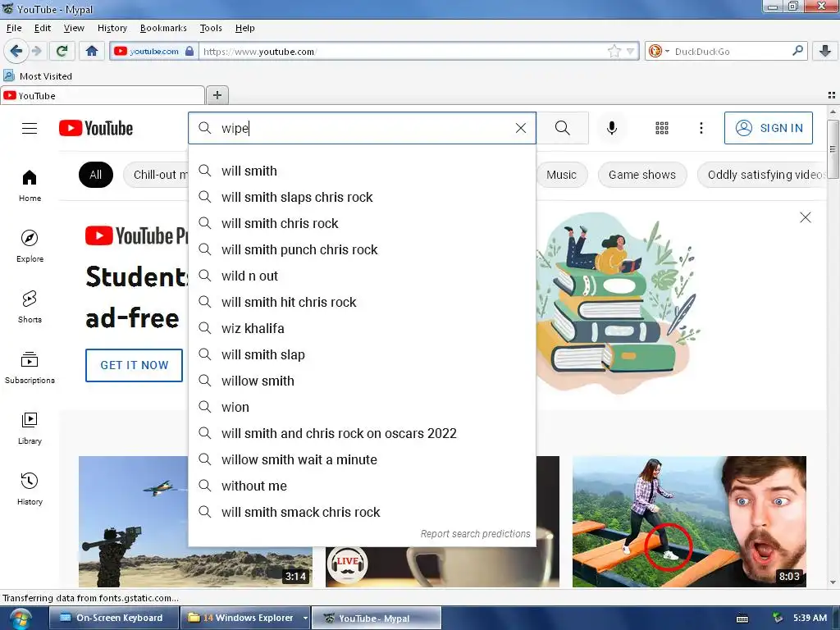Click the keyboard icon in system tray

[742, 619]
